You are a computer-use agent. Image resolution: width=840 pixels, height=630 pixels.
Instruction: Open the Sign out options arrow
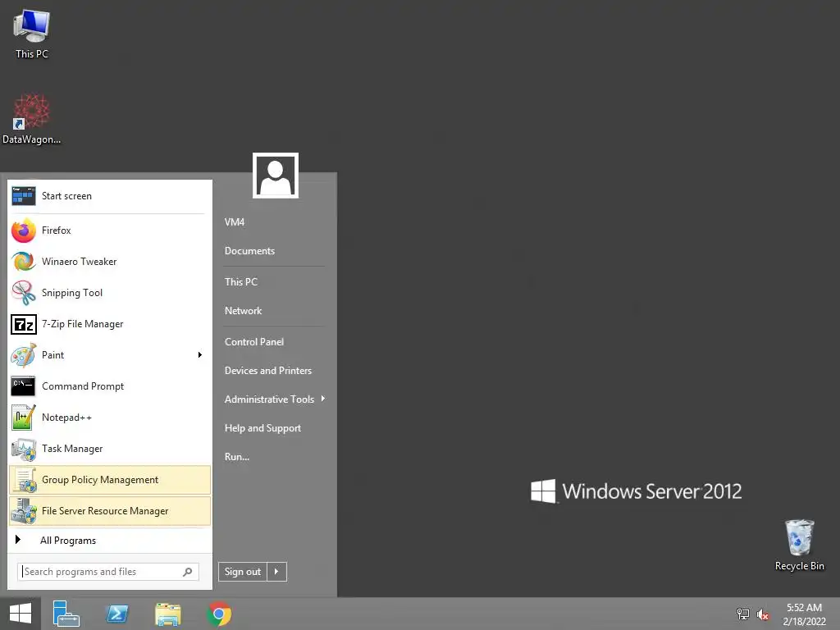(276, 572)
